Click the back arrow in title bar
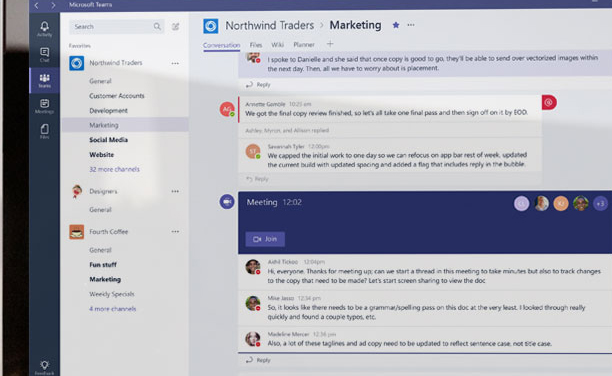Image resolution: width=612 pixels, height=376 pixels. 36,5
